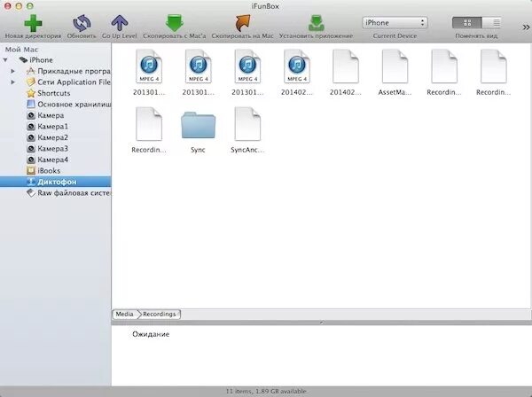Click the split pane divider handle
532x397 pixels.
(321, 323)
